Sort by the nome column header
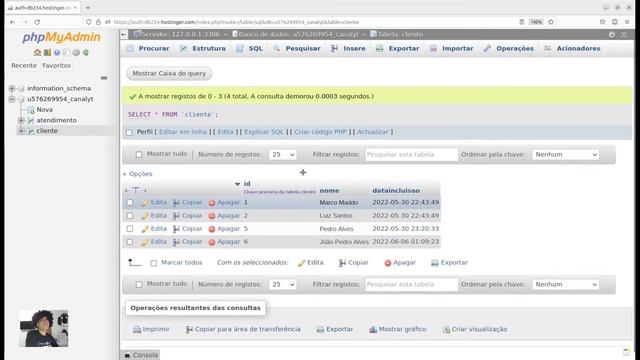 pos(329,191)
